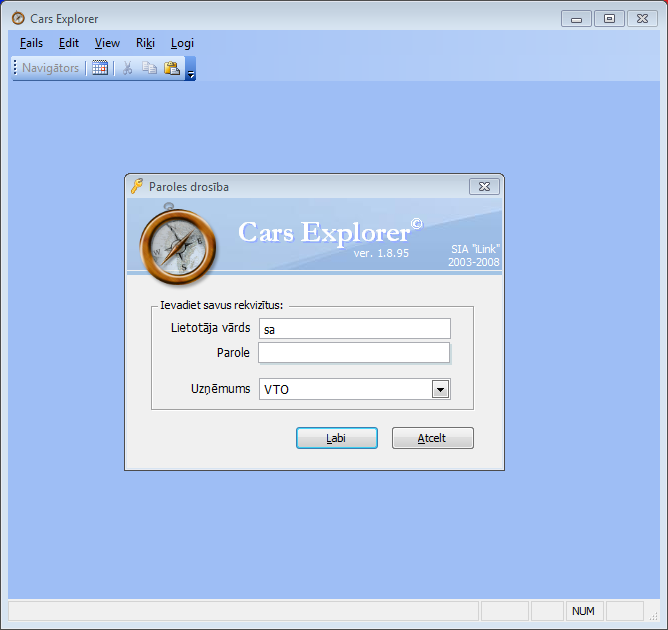The height and width of the screenshot is (630, 668).
Task: Click the Navigators toolbar button
Action: 50,68
